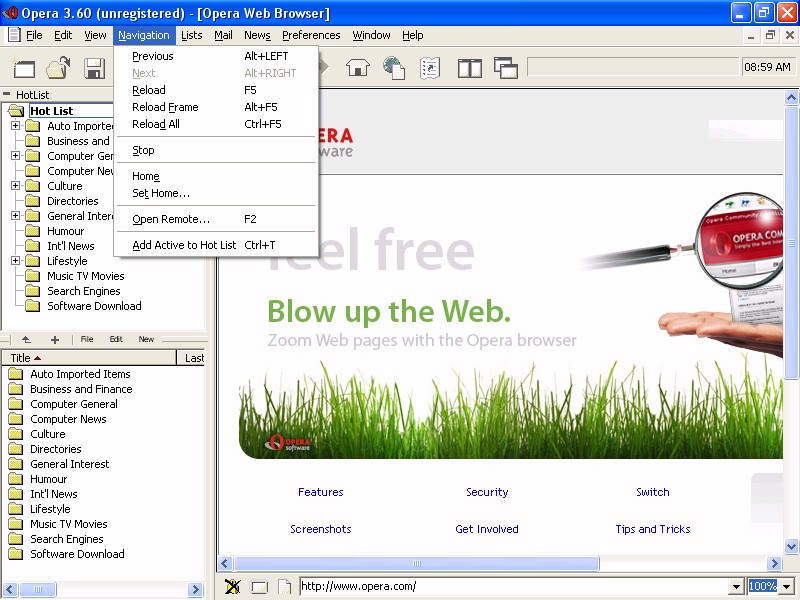This screenshot has height=600, width=800.
Task: Select Computer News in the lower list
Action: click(68, 419)
